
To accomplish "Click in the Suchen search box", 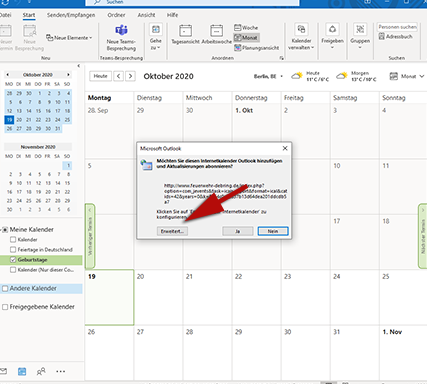I will [192, 2].
